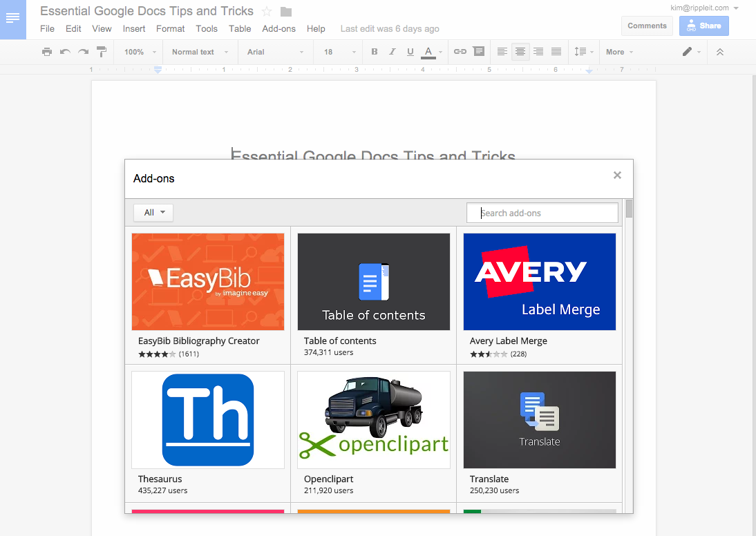Screen dimensions: 756x536
Task: Expand the More toolbar options
Action: (620, 52)
